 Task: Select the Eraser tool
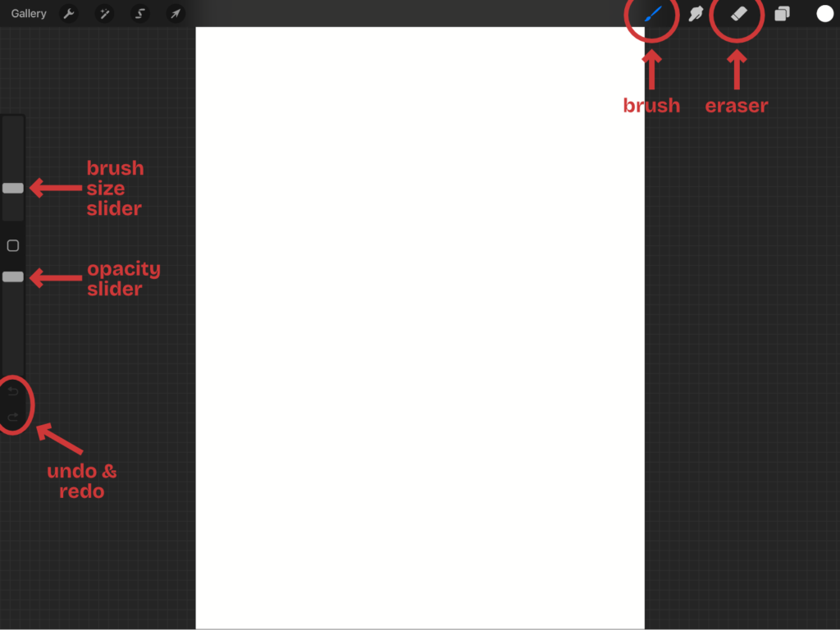tap(739, 13)
